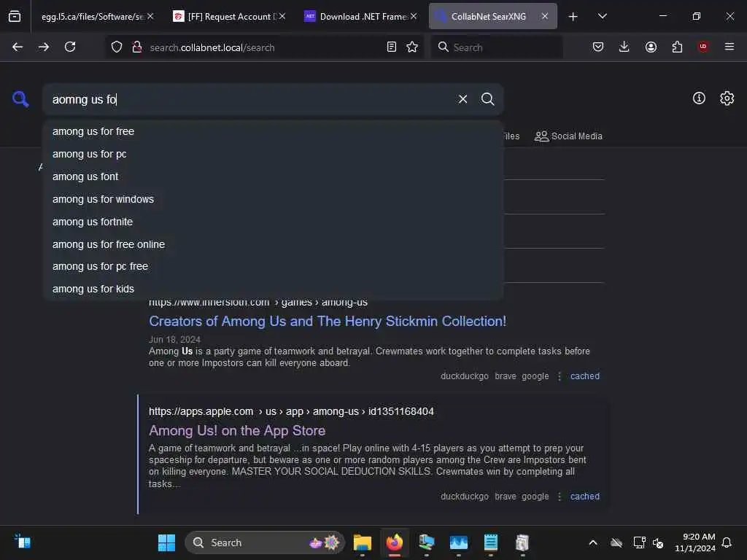Click the site security padlock icon

(137, 47)
